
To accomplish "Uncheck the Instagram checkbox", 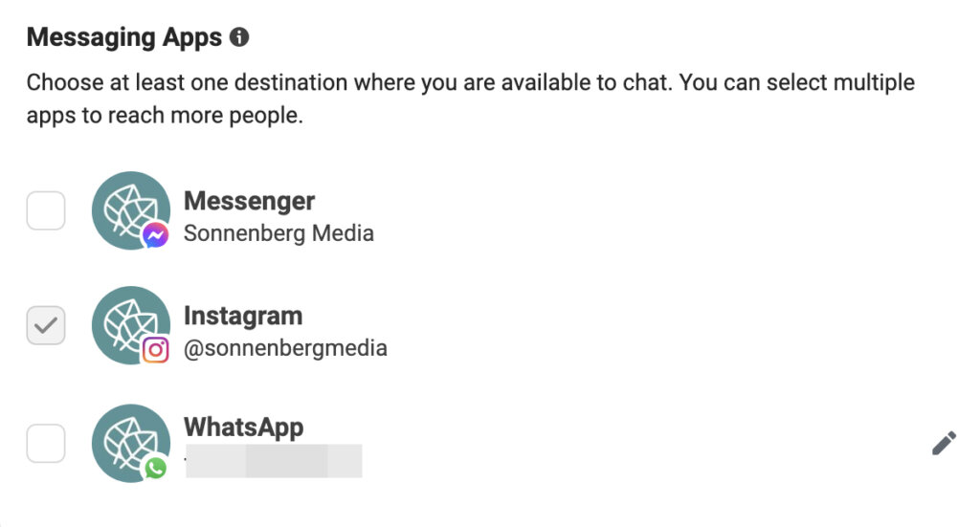I will click(46, 326).
